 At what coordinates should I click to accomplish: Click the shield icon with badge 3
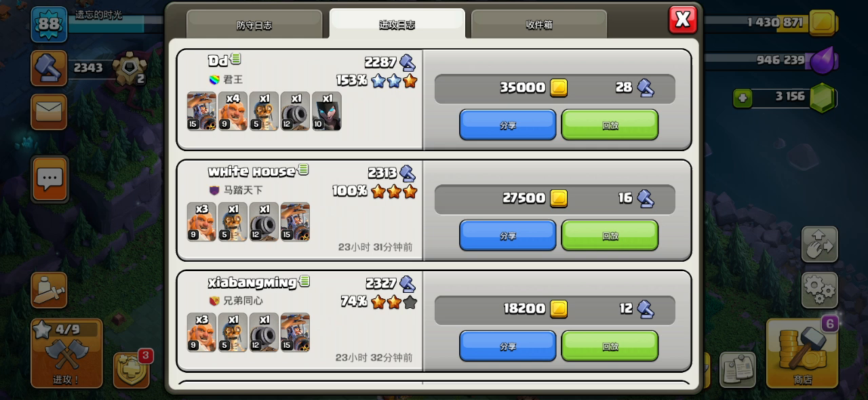132,370
